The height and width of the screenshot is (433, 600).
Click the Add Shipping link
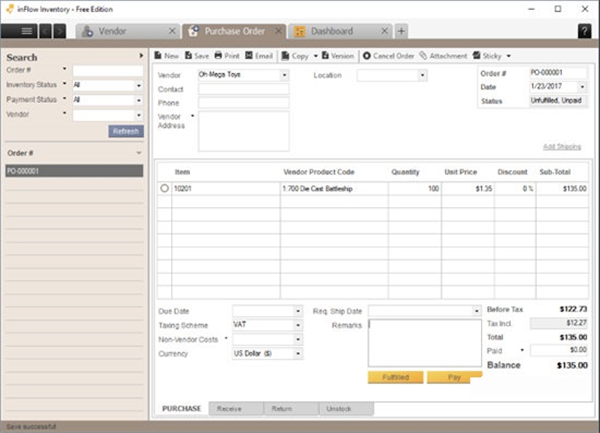(x=561, y=147)
